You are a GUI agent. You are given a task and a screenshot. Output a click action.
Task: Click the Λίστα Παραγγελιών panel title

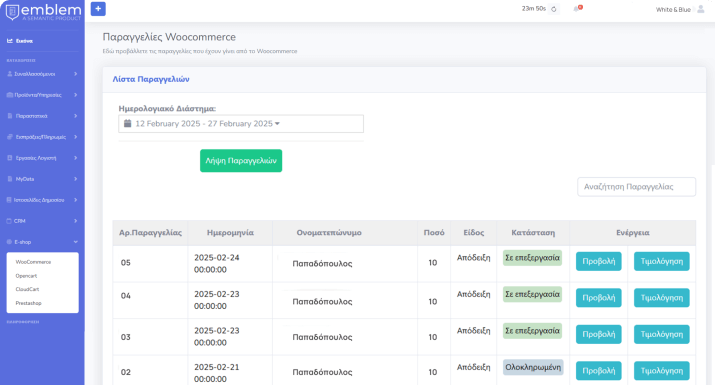[151, 79]
